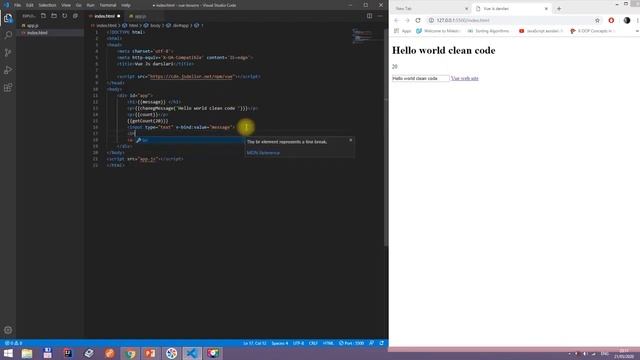This screenshot has height=360, width=640.
Task: Open the Apps bookmarks shortcut
Action: point(402,31)
